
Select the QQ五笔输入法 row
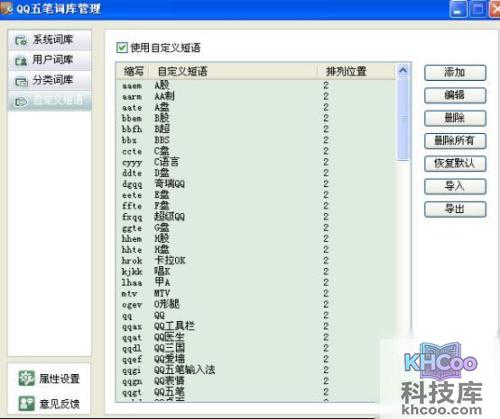click(x=256, y=370)
